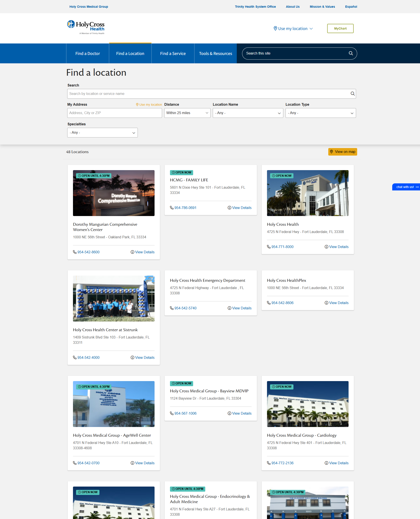Click the Dorothy Mangurian Women's Center photo
420x519 pixels.
[x=114, y=193]
